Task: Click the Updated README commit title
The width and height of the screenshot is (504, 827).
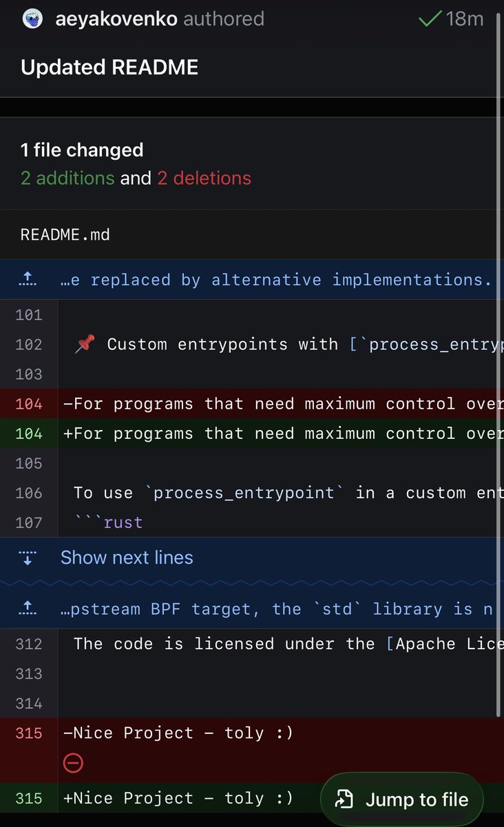Action: tap(109, 68)
